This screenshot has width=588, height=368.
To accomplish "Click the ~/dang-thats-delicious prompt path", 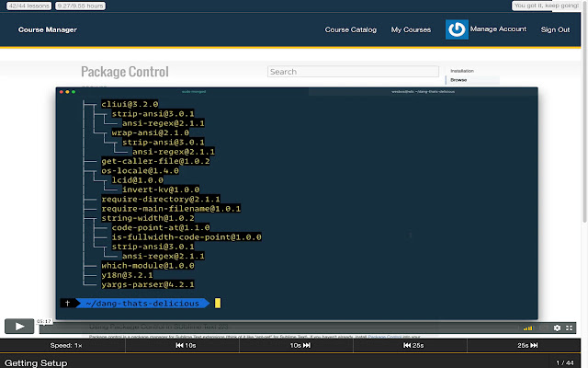I will pos(142,304).
